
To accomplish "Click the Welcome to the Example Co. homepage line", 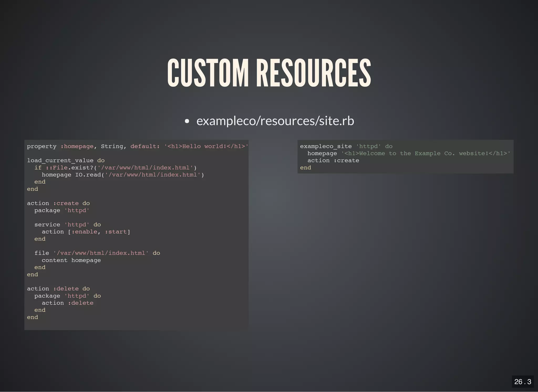I will coord(409,153).
